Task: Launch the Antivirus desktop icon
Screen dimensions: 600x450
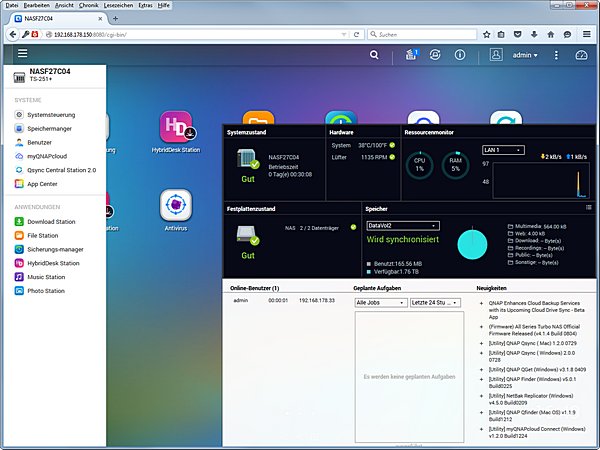Action: tap(176, 205)
